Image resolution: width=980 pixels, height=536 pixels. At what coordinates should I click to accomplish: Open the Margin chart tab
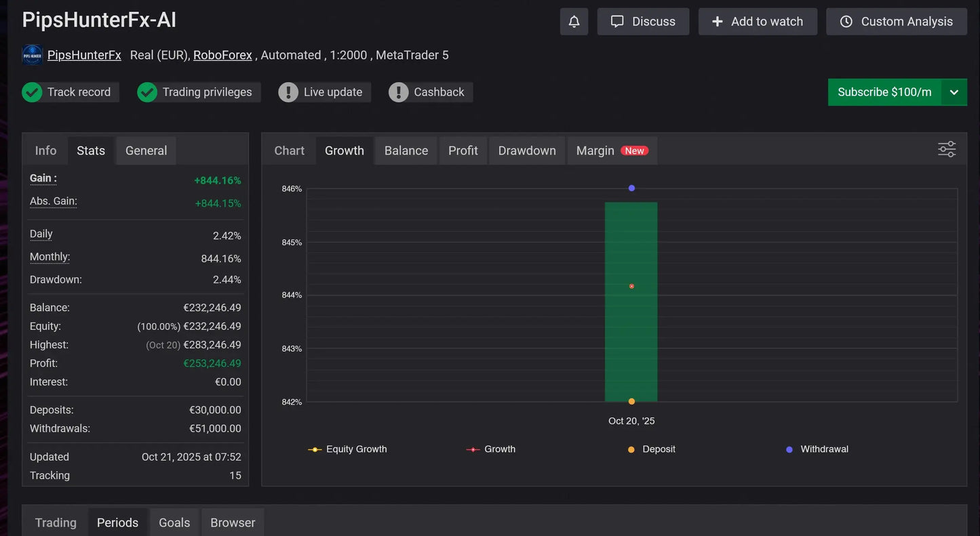[x=612, y=150]
